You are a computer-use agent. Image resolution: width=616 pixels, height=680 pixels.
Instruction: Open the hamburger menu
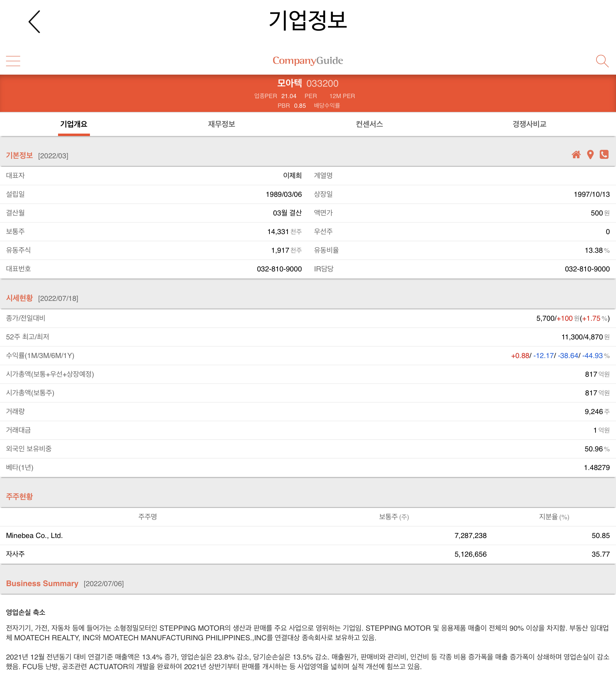(13, 61)
